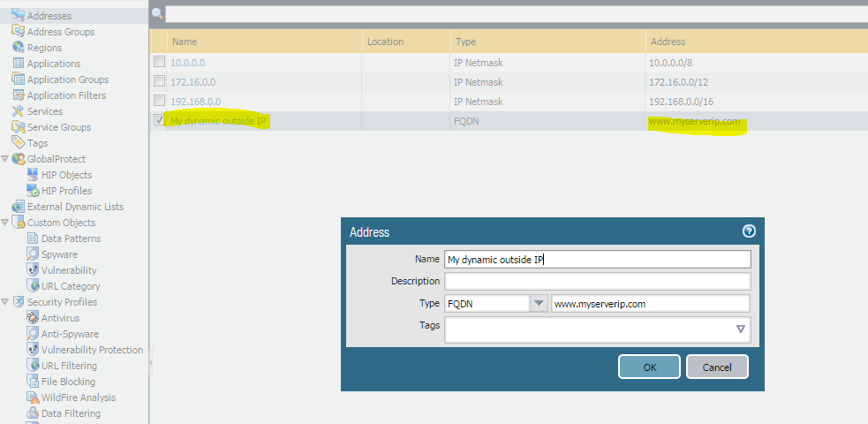This screenshot has width=868, height=424.
Task: Collapse the Security Profiles tree node
Action: point(5,302)
